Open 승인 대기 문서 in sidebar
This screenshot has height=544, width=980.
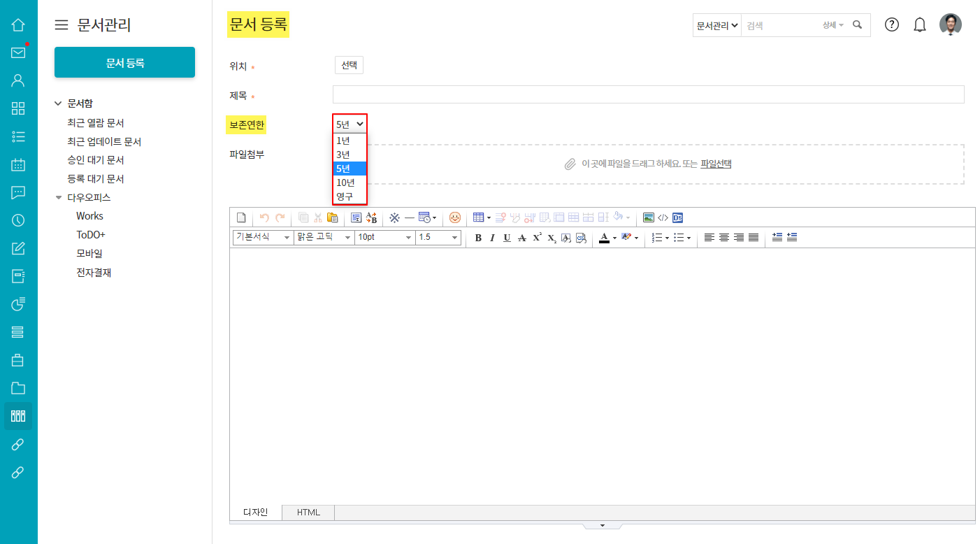tap(96, 160)
